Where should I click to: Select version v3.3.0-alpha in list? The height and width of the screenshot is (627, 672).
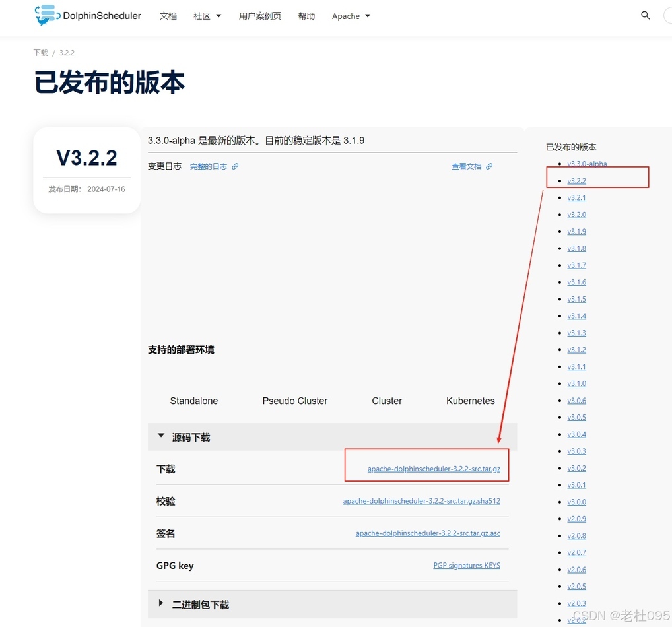point(587,164)
